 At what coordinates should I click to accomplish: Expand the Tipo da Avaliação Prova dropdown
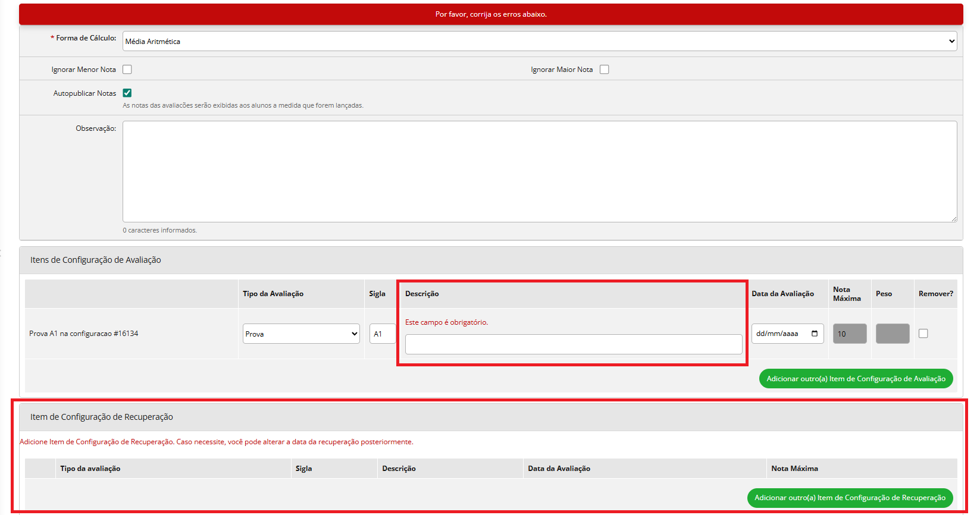tap(301, 334)
